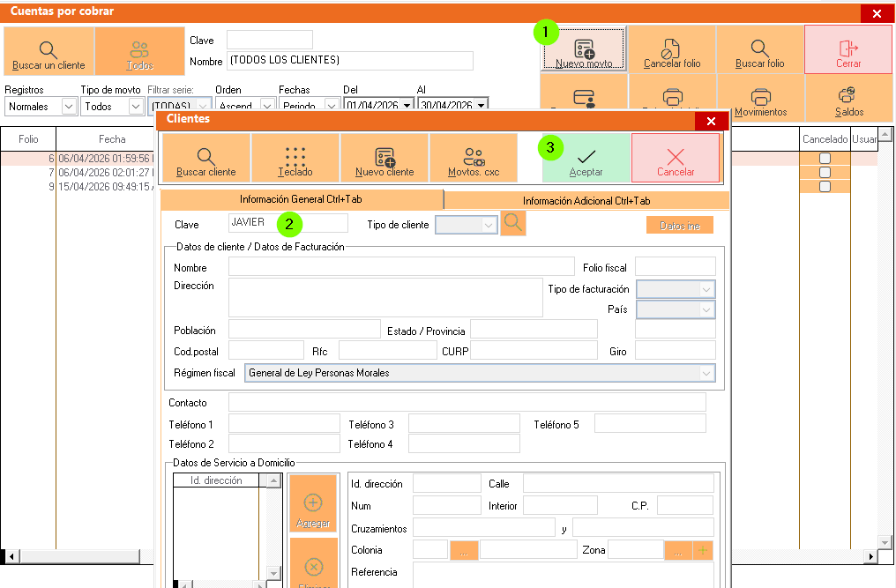Click Agregar address button
This screenshot has width=896, height=588.
click(313, 503)
